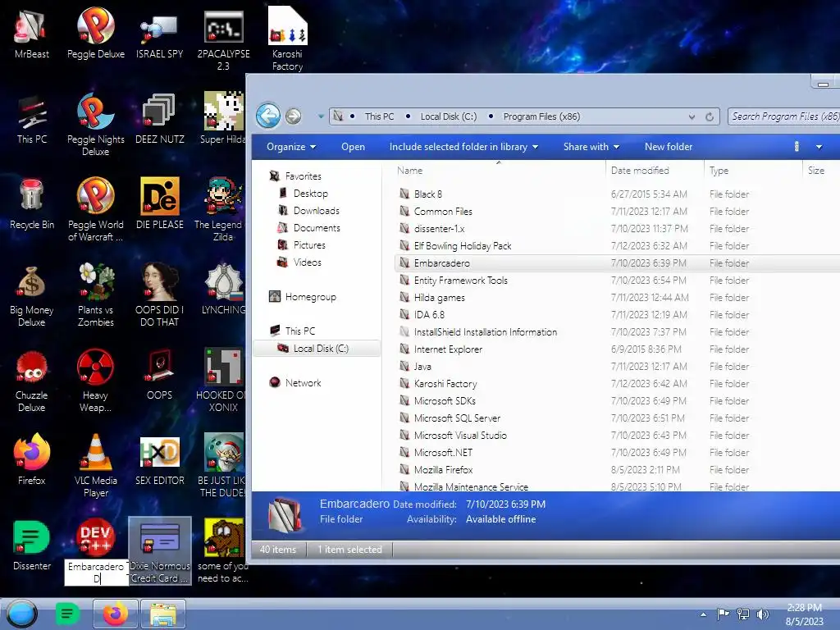
Task: Open the recent locations dropdown arrow
Action: click(321, 116)
